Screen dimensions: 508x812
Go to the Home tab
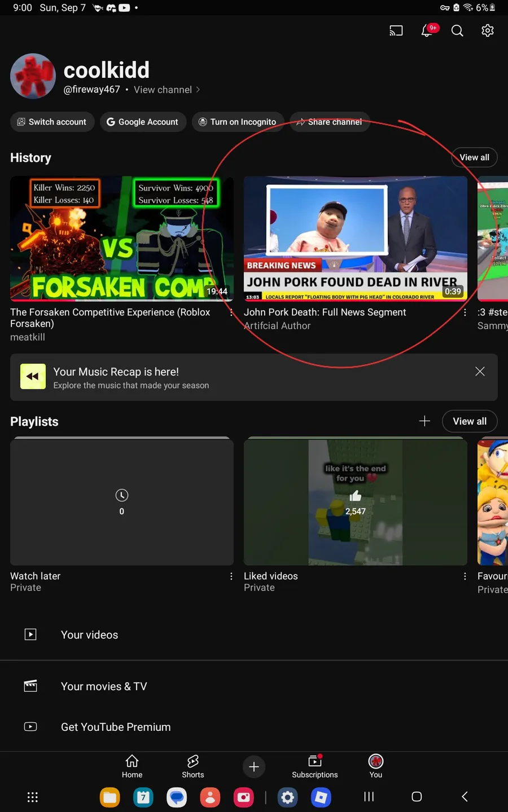132,766
